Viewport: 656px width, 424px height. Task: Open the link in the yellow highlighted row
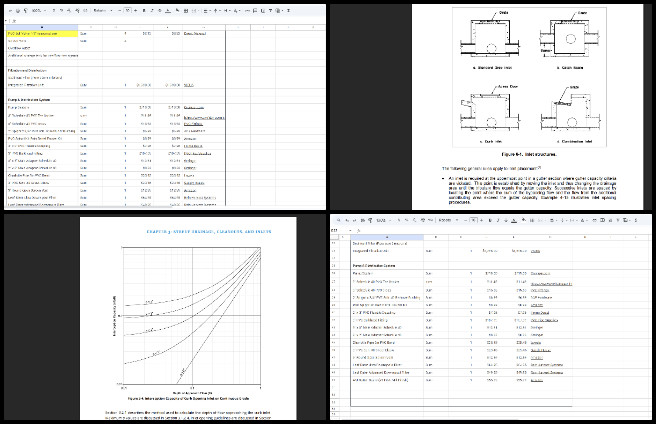coord(195,33)
